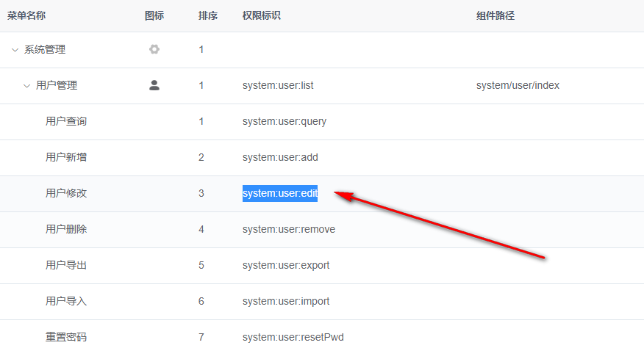Screen dimensions: 644x348
Task: Click the 菜单名称 column header
Action: pos(26,15)
